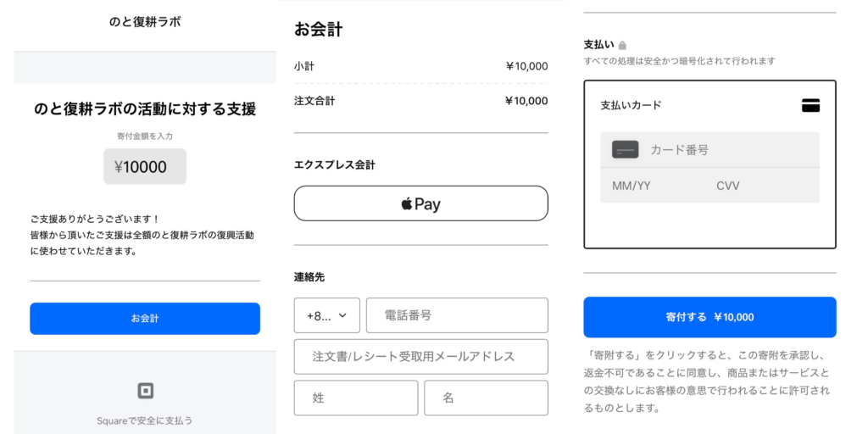Click the lock icon next to 支払い
This screenshot has height=434, width=868.
point(622,45)
